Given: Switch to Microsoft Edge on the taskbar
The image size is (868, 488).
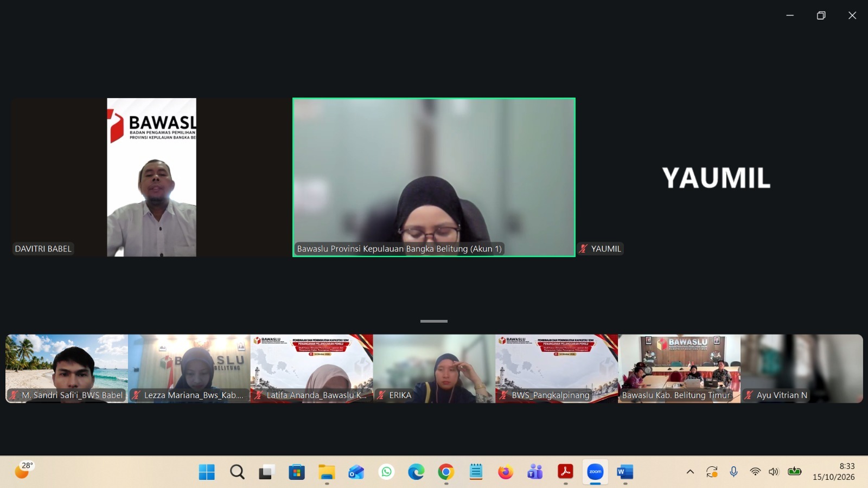Looking at the screenshot, I should 416,472.
